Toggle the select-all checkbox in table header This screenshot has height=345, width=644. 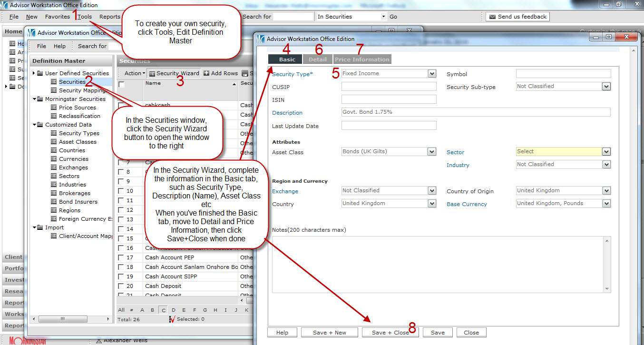(122, 84)
